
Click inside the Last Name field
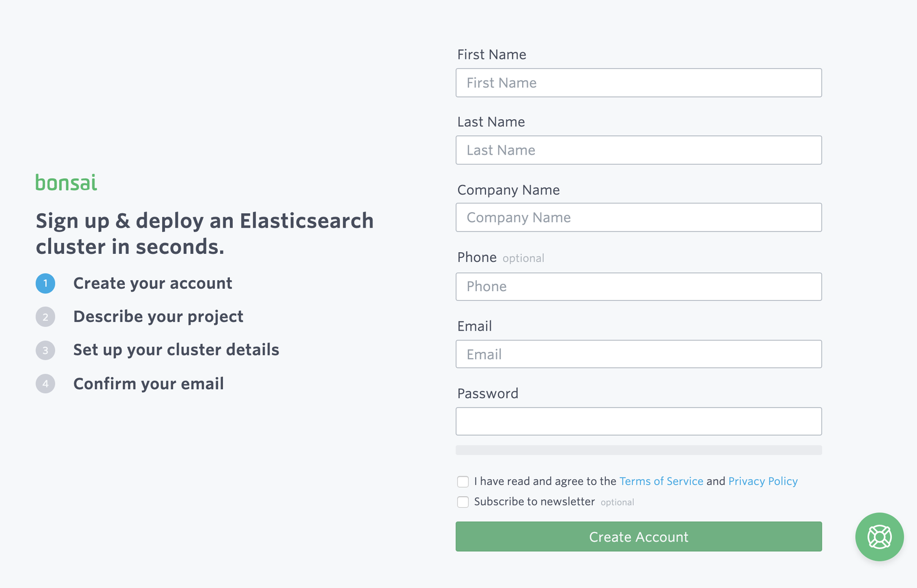pos(638,150)
